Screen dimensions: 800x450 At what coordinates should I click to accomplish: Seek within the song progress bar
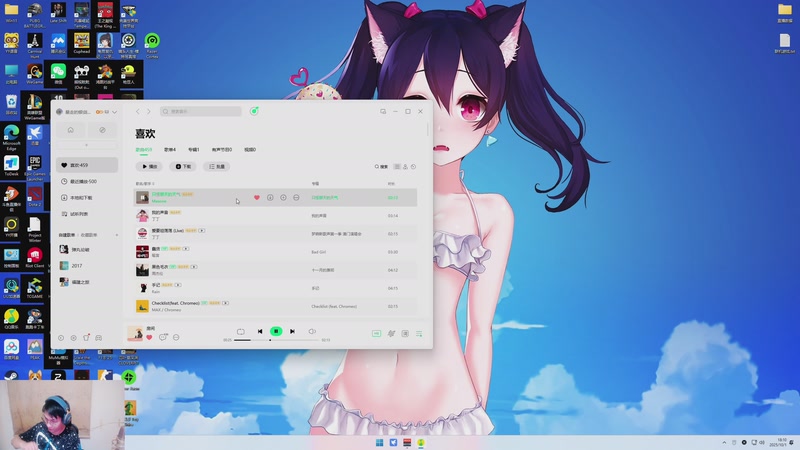coord(276,340)
